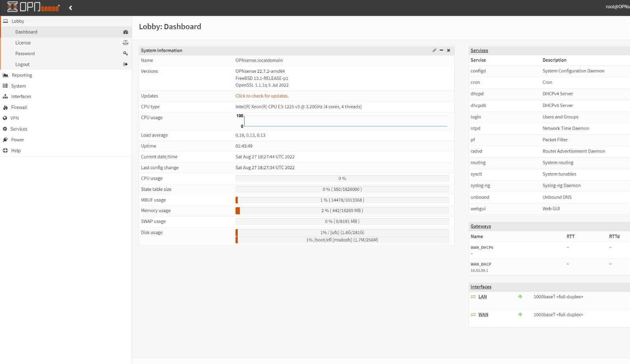Expand the System menu
630x364 pixels.
coord(66,86)
